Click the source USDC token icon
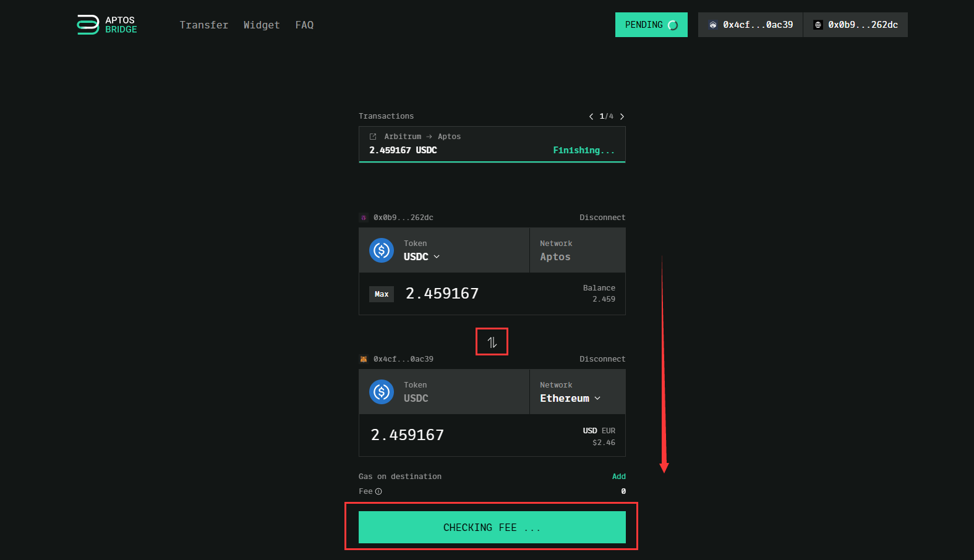Image resolution: width=974 pixels, height=560 pixels. 382,250
